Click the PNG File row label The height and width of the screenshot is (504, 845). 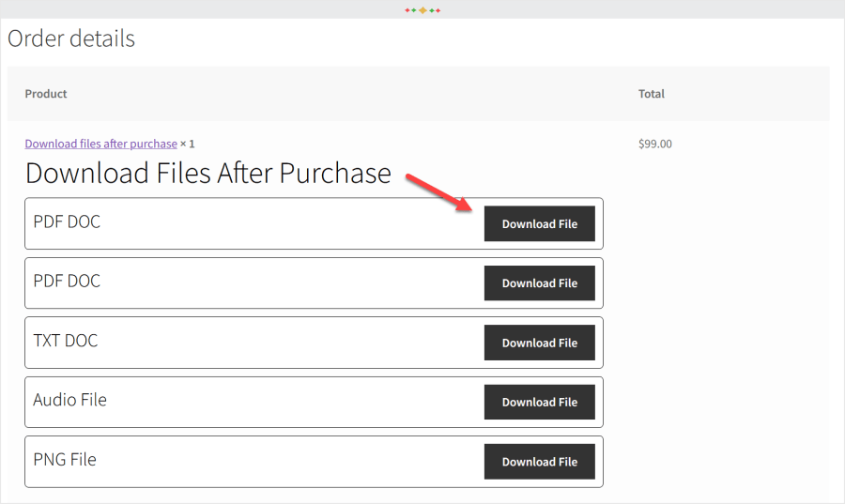pos(65,460)
